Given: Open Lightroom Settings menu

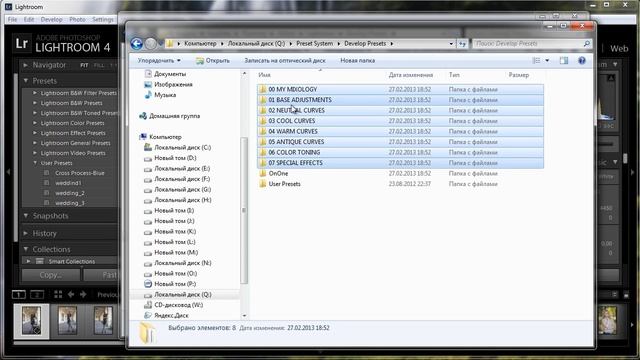Looking at the screenshot, I should point(103,19).
